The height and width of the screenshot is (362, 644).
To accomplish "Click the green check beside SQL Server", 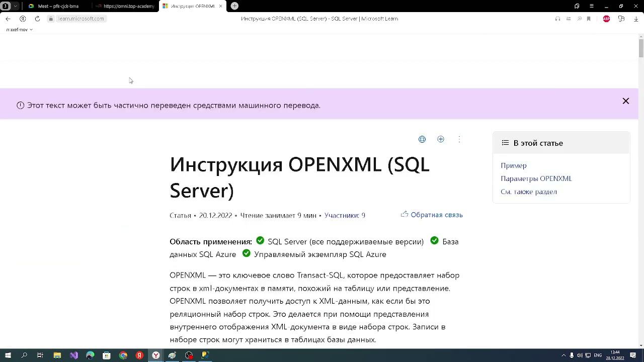I will point(260,241).
